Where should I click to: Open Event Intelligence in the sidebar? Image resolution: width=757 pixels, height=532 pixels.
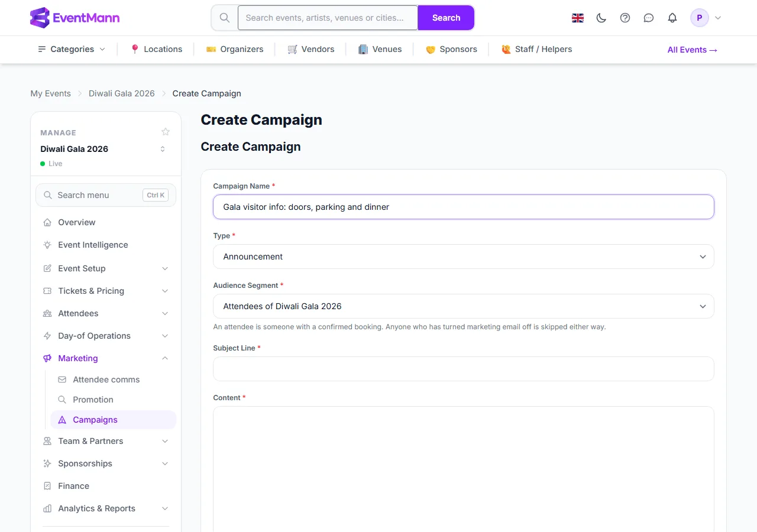click(x=106, y=245)
